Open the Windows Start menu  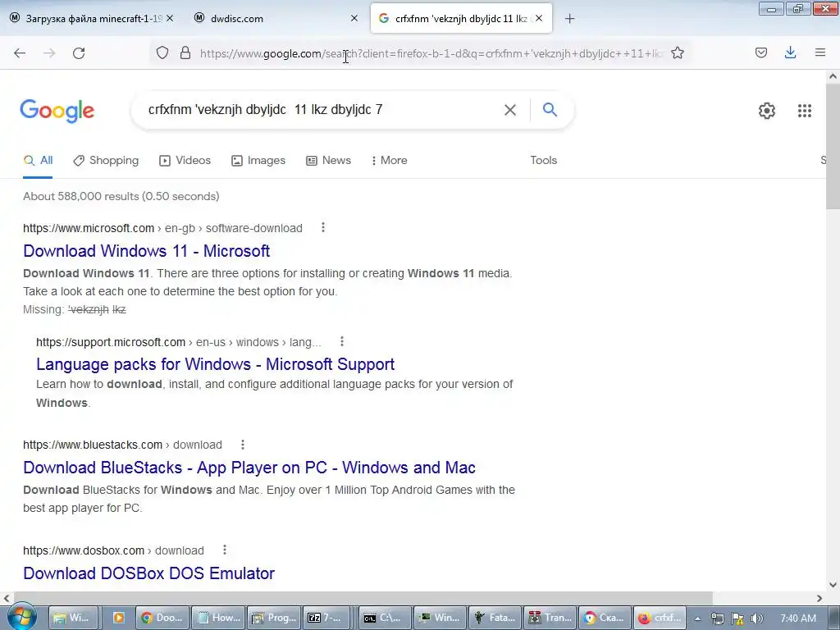click(21, 618)
